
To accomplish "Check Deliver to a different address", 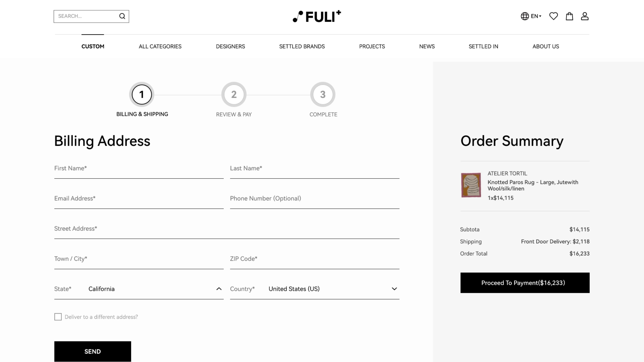I will (x=58, y=317).
